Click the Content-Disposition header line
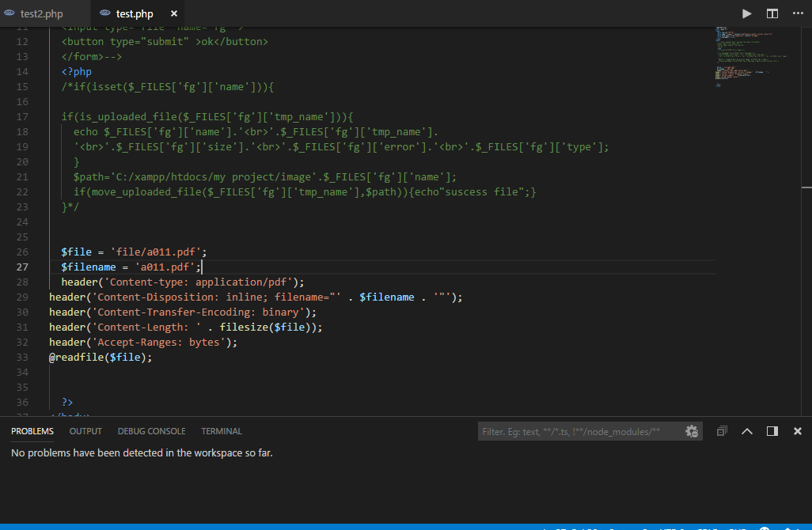 click(x=256, y=297)
